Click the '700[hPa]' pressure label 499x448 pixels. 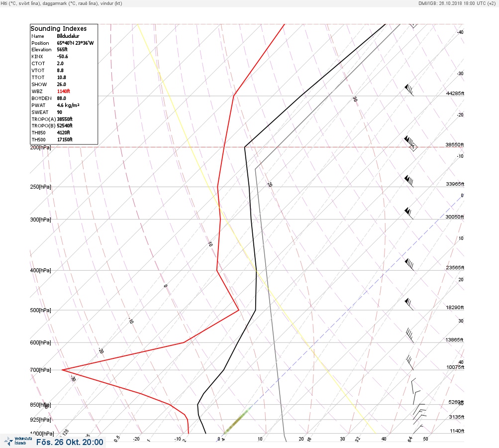coord(40,370)
